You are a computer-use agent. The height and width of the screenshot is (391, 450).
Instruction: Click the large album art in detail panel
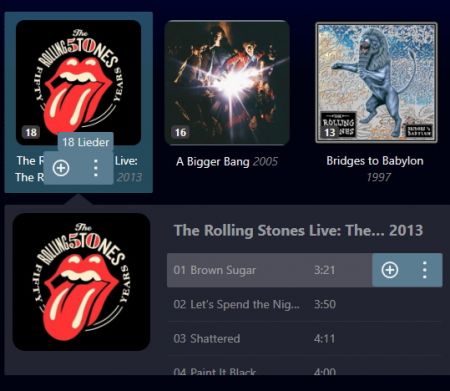[81, 282]
